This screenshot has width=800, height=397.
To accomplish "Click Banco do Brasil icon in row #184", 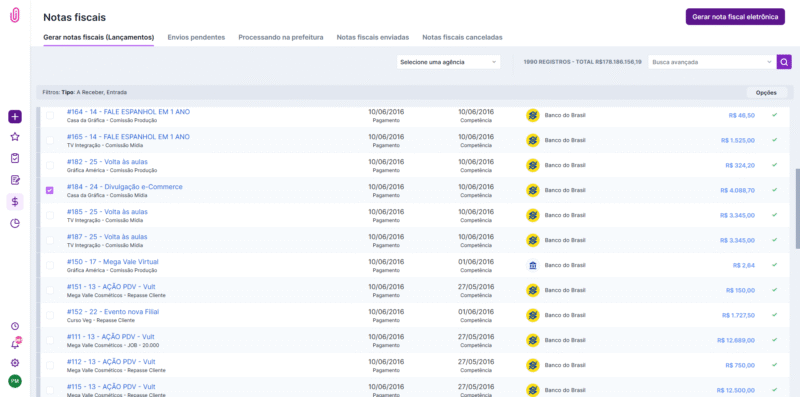I will click(x=533, y=190).
